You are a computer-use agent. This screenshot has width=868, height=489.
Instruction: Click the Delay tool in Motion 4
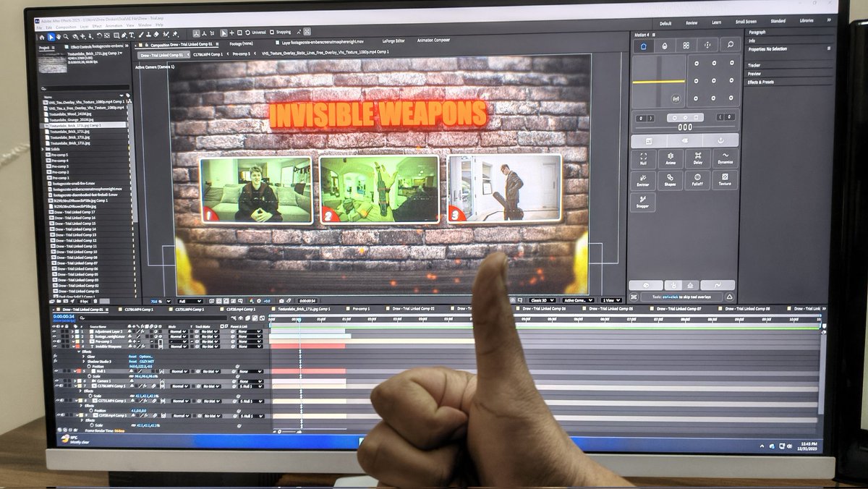tap(698, 159)
